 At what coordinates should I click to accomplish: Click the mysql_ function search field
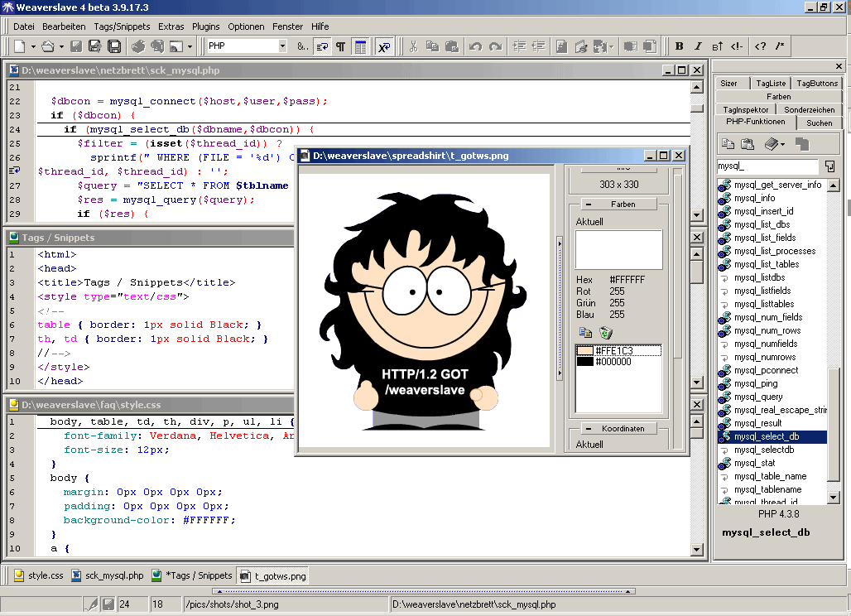pyautogui.click(x=766, y=166)
